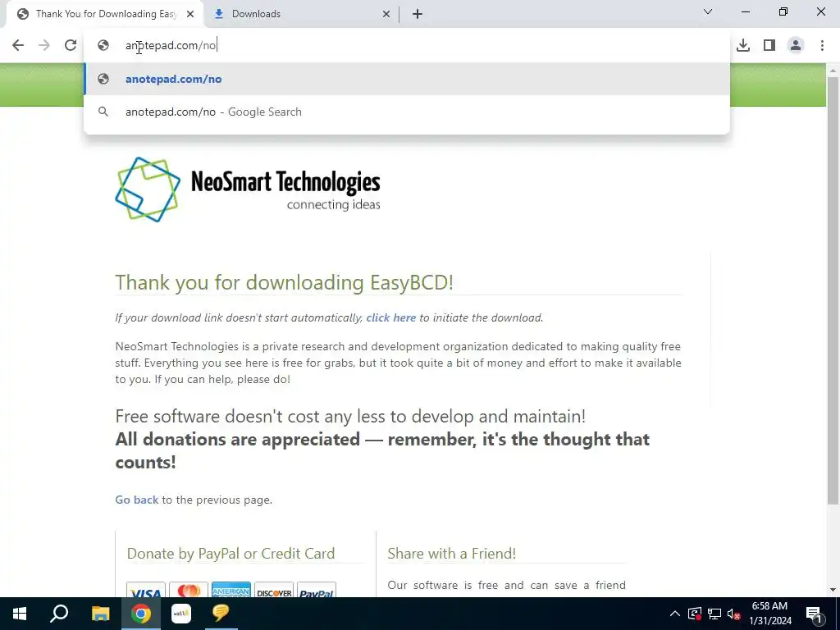Viewport: 840px width, 630px height.
Task: Open a new browser tab
Action: (418, 14)
